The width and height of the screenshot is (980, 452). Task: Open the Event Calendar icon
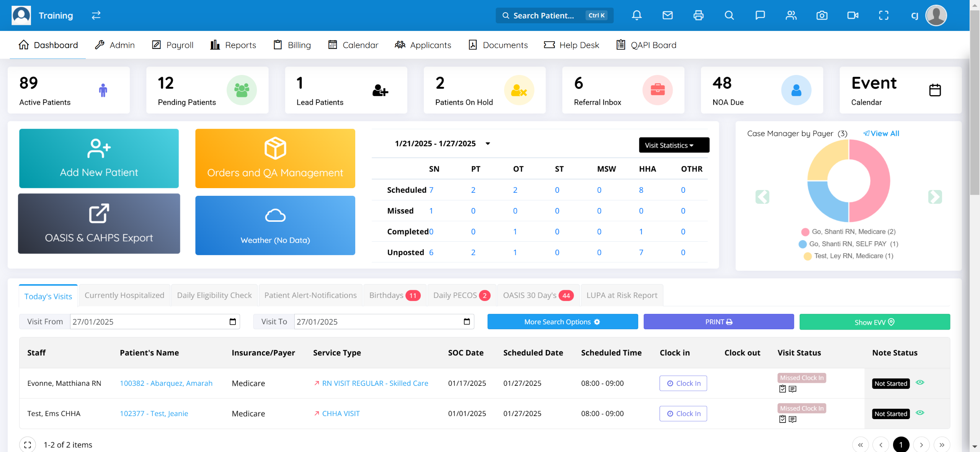point(935,90)
